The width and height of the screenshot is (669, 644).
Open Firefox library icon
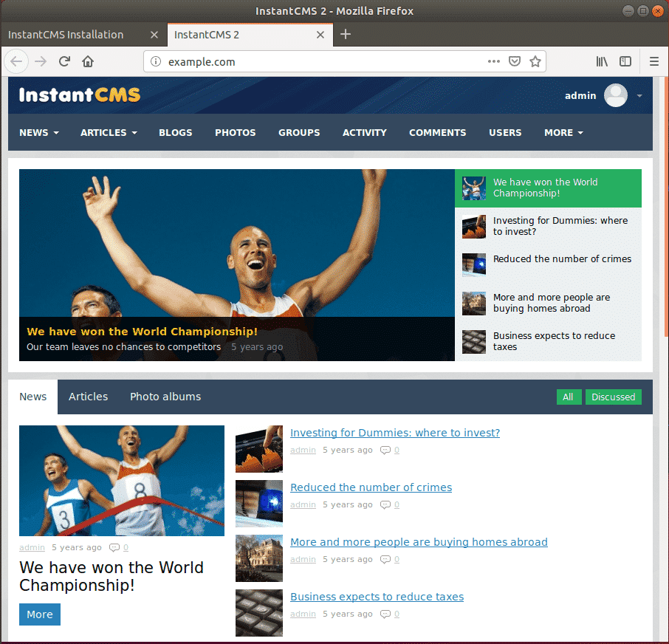(x=602, y=62)
